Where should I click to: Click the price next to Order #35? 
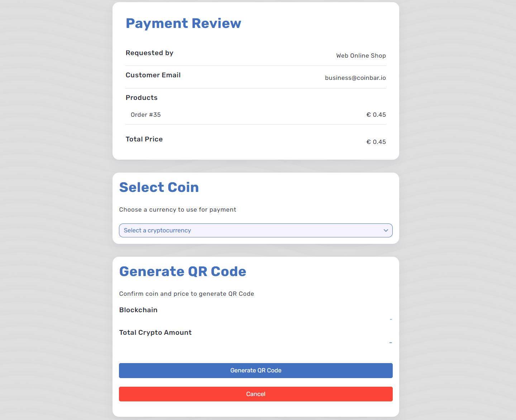coord(376,115)
